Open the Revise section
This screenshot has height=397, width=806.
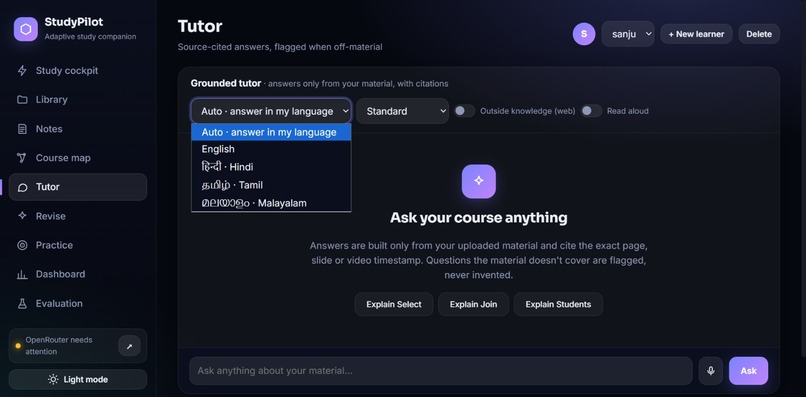pos(78,216)
